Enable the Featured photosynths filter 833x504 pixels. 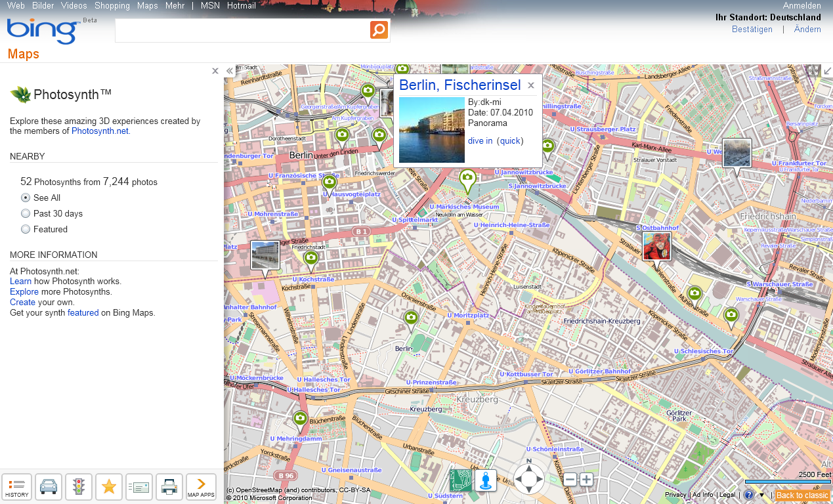point(25,229)
